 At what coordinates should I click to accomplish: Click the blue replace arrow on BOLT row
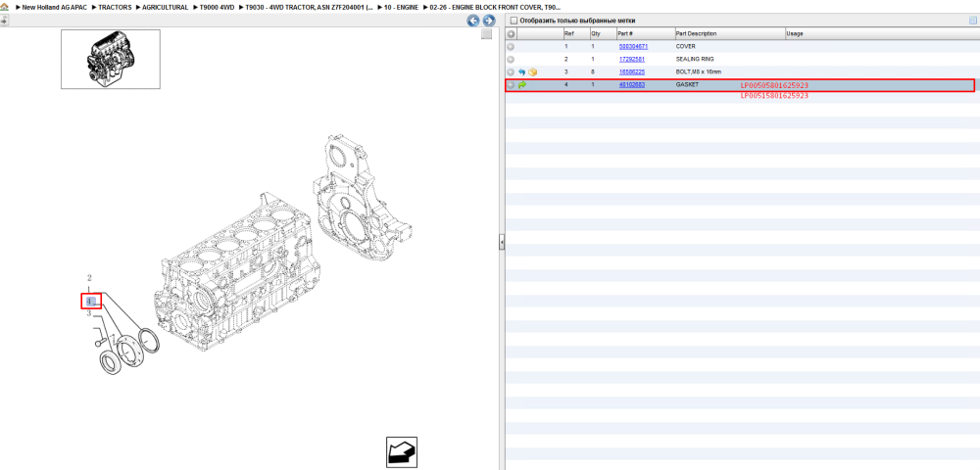point(522,71)
